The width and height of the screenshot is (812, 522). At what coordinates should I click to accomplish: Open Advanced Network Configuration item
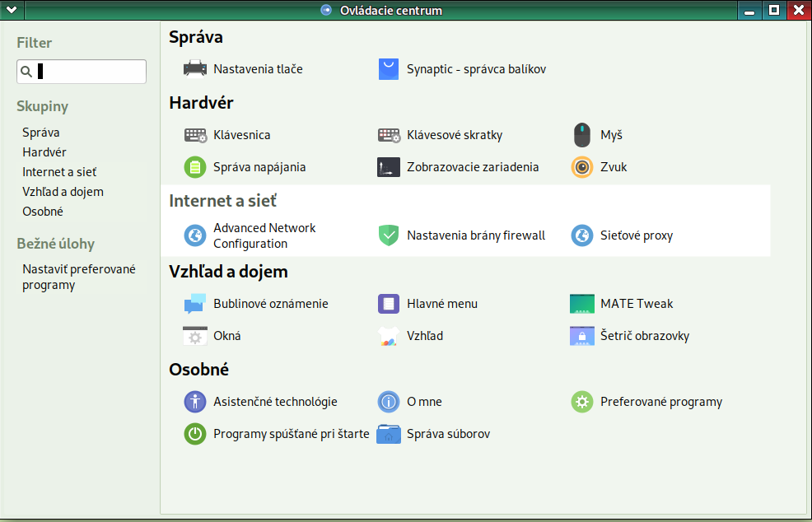click(x=264, y=235)
